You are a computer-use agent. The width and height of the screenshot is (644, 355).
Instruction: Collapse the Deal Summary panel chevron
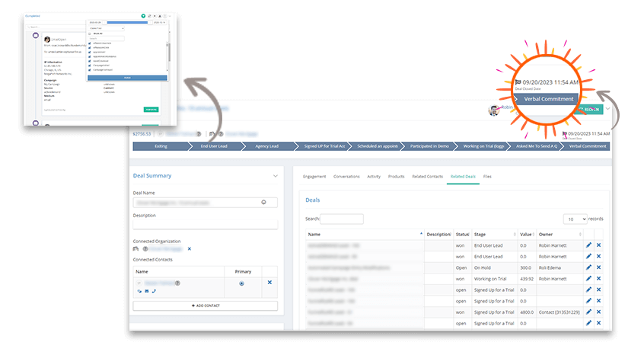click(275, 176)
